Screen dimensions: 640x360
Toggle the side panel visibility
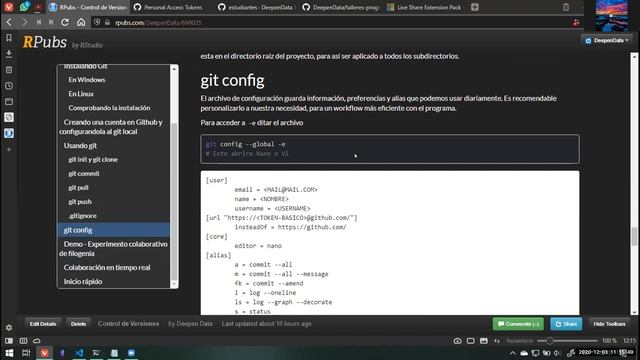(x=9, y=340)
